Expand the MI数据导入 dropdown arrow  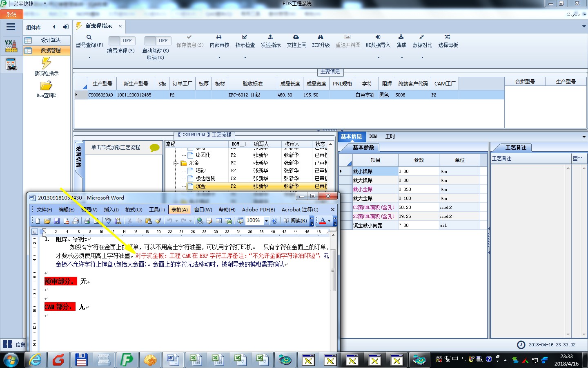point(378,57)
